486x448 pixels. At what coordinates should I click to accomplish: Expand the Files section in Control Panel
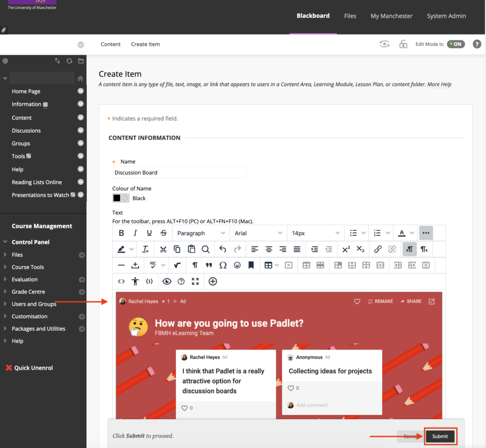5,255
